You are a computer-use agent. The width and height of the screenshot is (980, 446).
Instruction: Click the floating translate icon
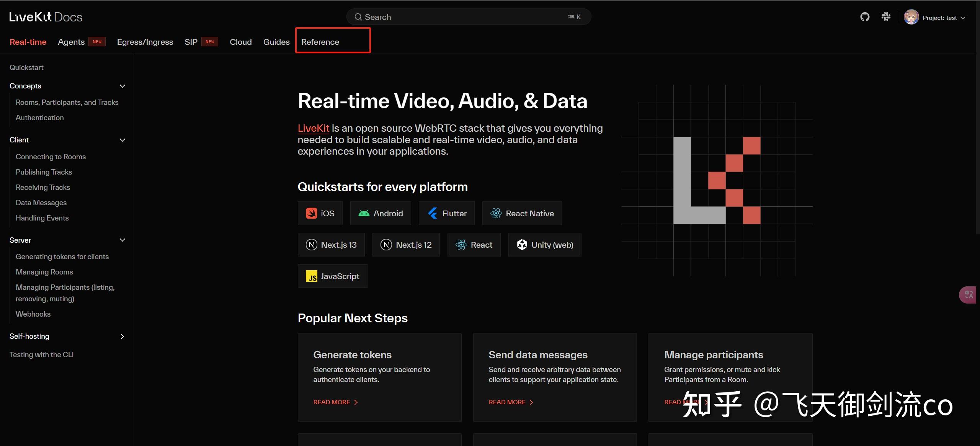969,294
